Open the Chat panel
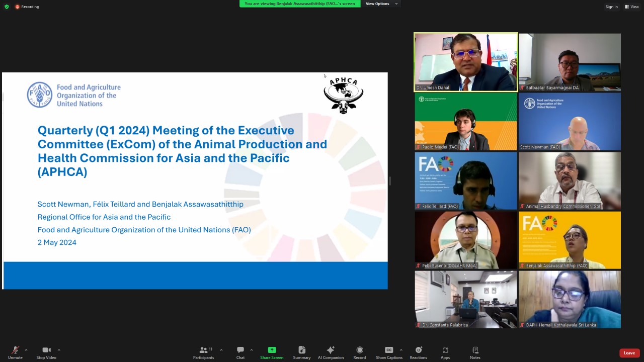Viewport: 644px width, 362px height. pos(240,352)
